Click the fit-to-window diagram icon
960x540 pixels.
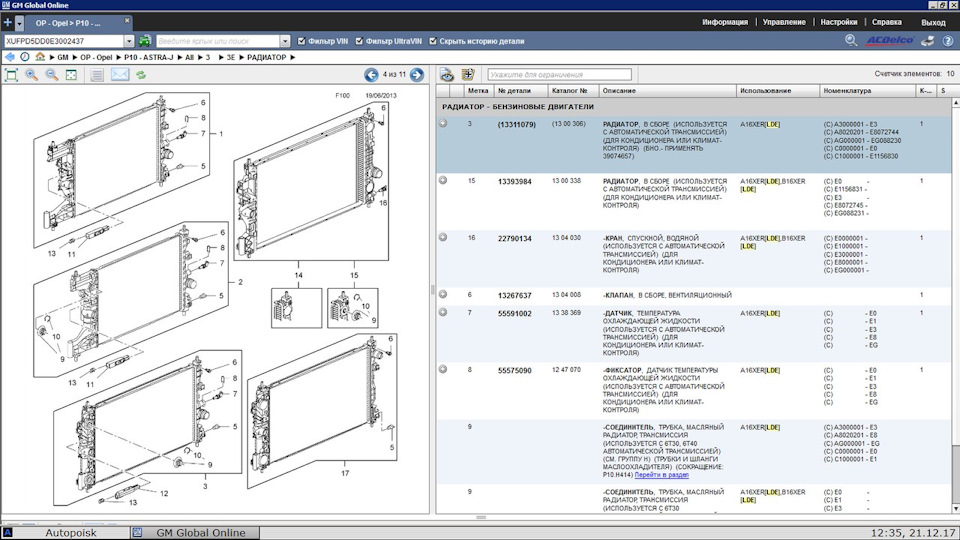coord(11,75)
